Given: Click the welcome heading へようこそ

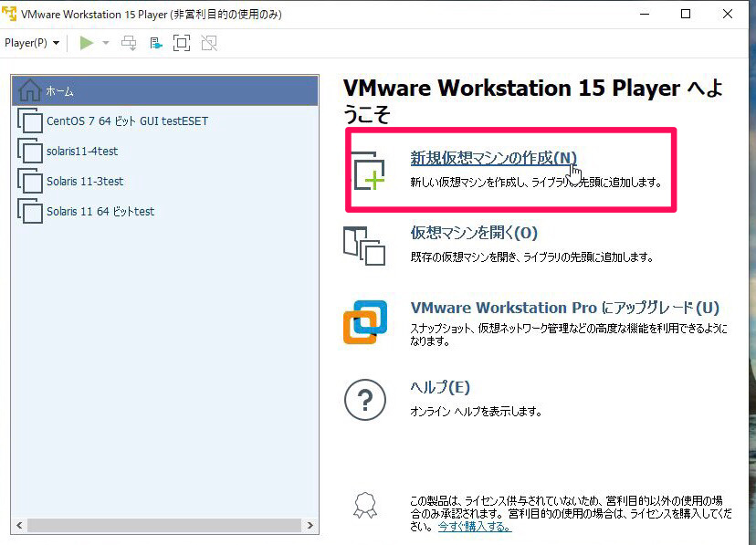Looking at the screenshot, I should pyautogui.click(x=533, y=101).
